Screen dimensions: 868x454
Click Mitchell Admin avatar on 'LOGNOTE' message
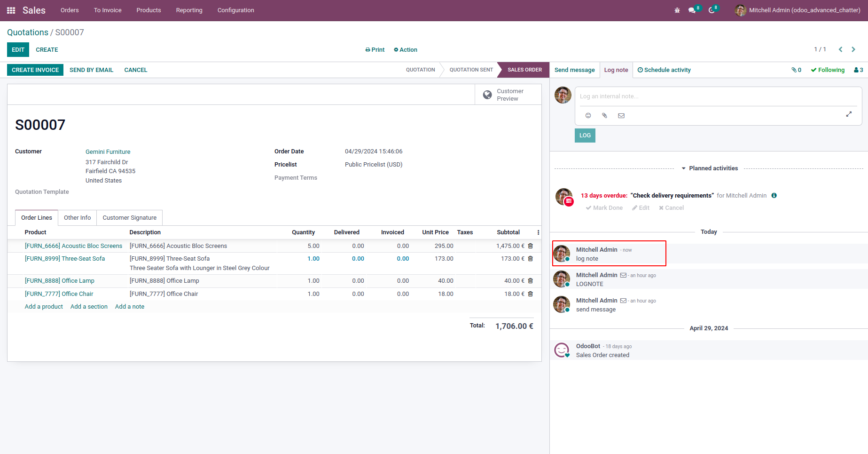click(562, 279)
